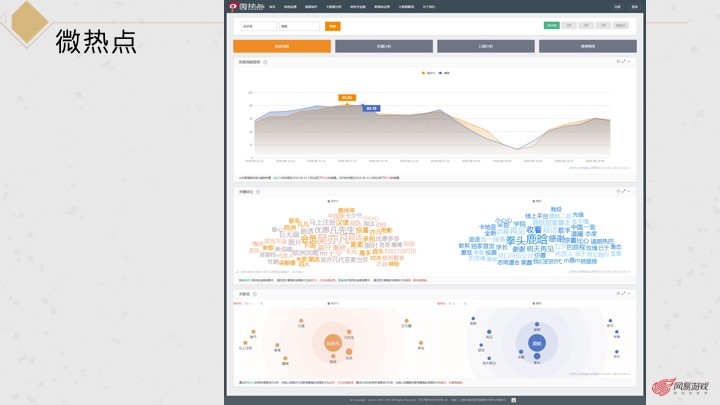Click the central orange node in relation graph
Viewport: 720px width, 405px height.
click(333, 344)
